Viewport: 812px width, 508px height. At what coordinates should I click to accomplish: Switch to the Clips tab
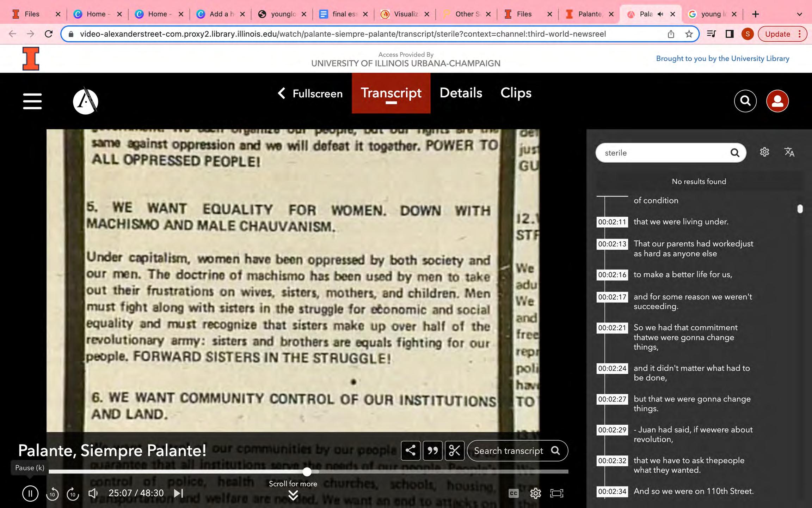coord(516,93)
